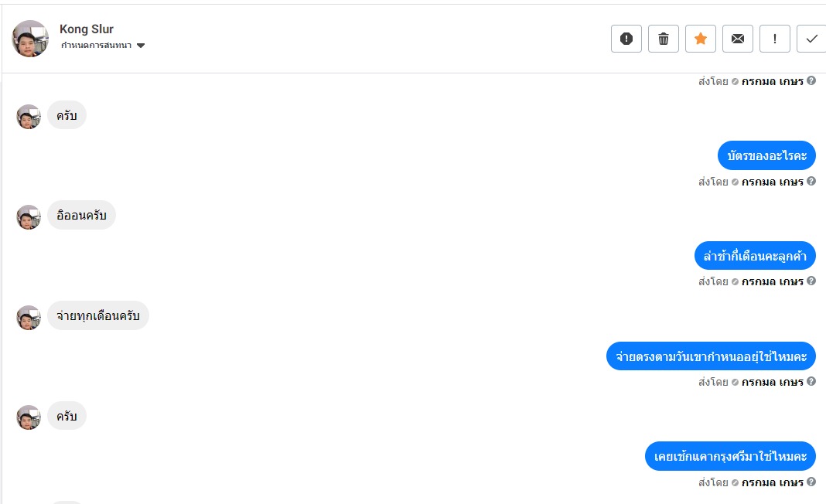Toggle the orange star on this conversation
Screen dimensions: 826x504
click(701, 39)
